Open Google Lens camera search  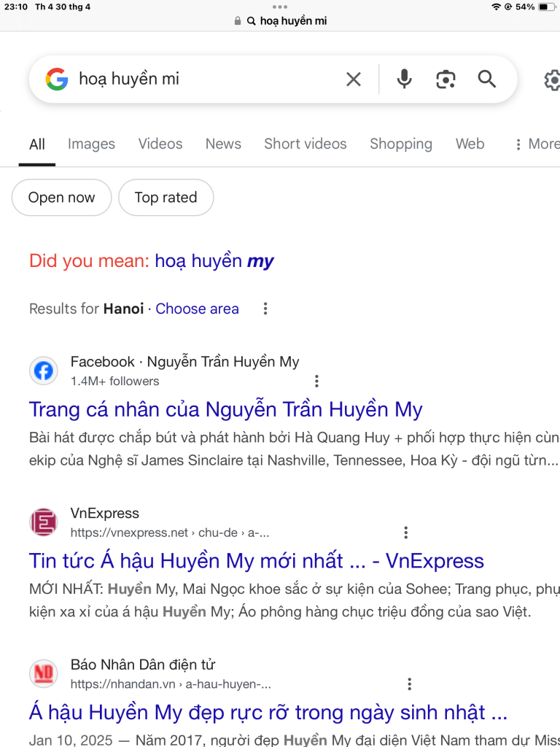446,79
